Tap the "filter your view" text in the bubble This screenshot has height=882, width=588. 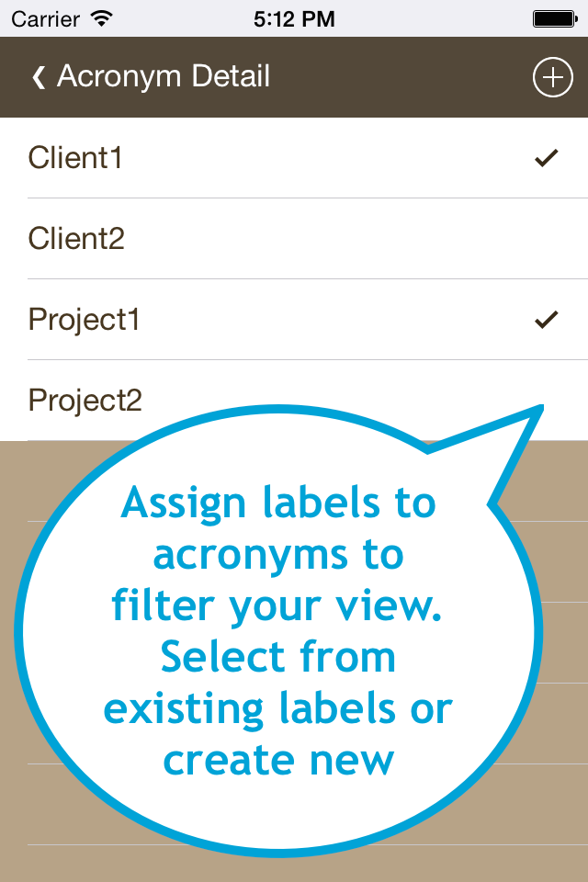[x=277, y=606]
